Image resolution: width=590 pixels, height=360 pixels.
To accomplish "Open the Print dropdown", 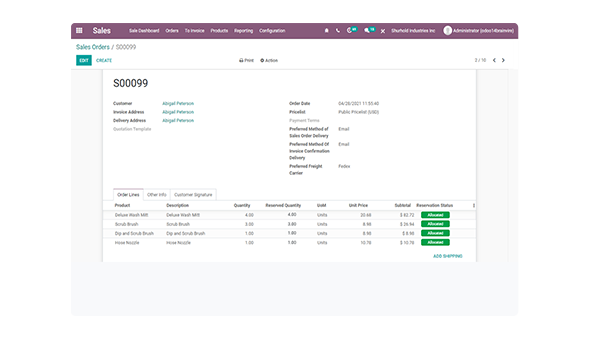I will [246, 60].
